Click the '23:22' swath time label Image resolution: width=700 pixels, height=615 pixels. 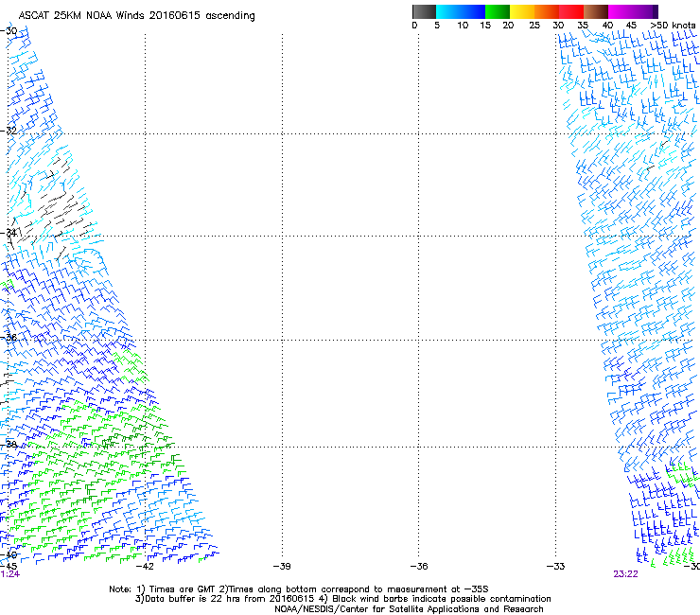click(625, 574)
